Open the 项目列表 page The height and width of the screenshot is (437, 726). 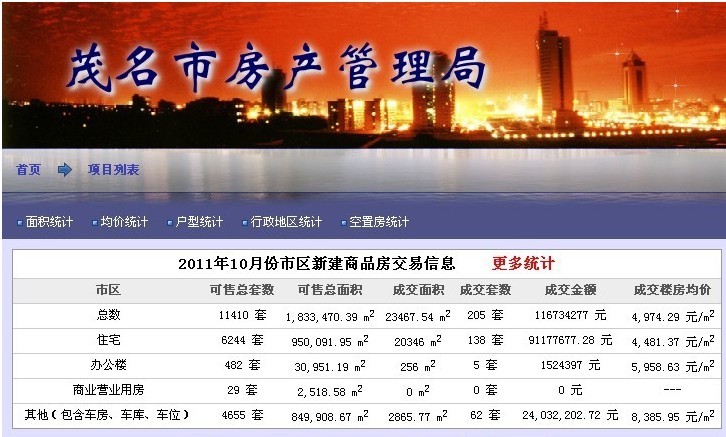113,170
